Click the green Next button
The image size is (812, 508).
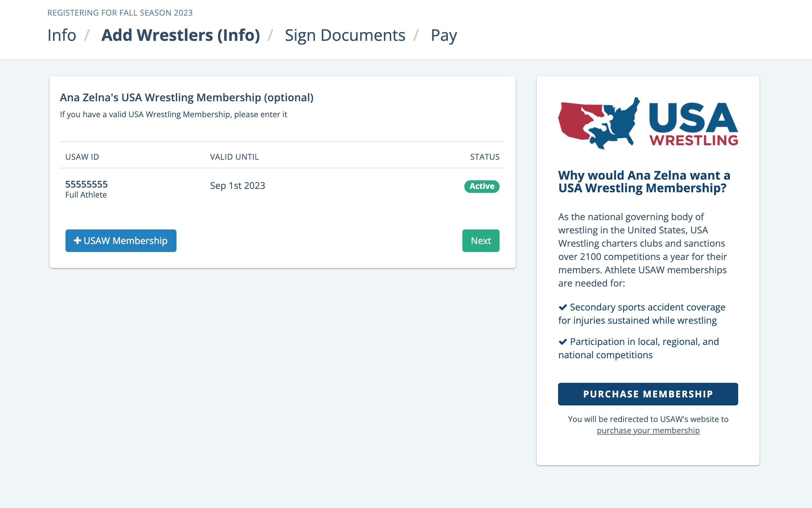point(481,241)
